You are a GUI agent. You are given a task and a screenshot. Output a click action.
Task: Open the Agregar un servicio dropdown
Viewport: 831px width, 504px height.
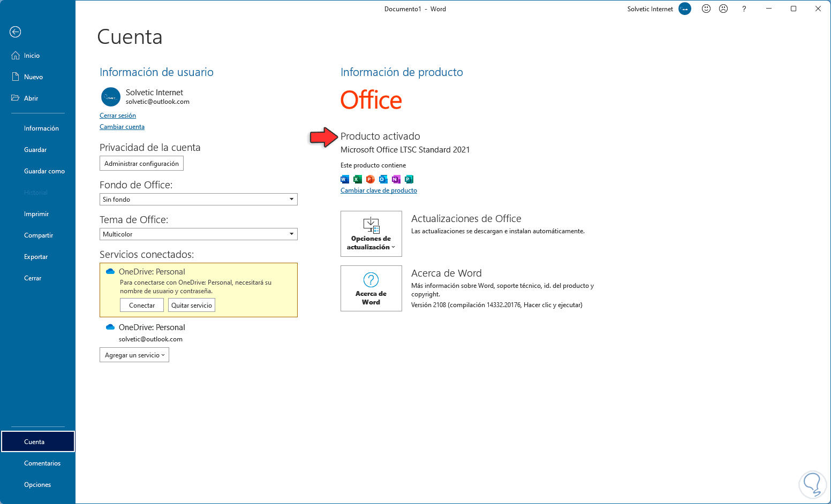click(134, 355)
